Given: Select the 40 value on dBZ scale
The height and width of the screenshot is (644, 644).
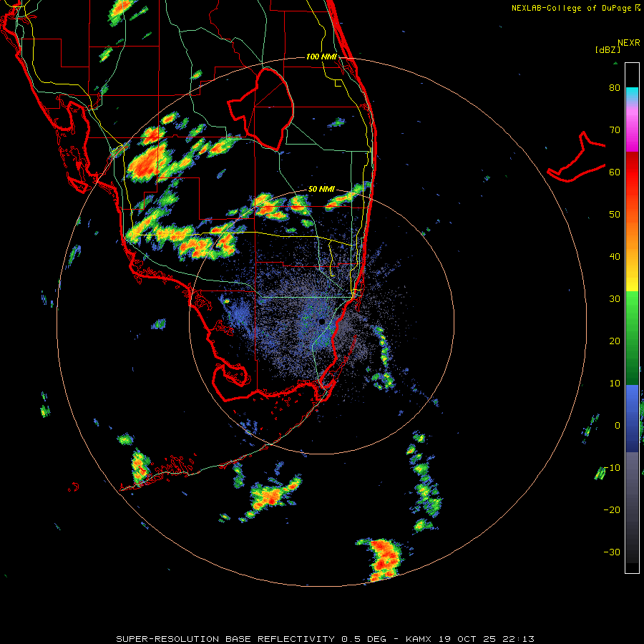Looking at the screenshot, I should [615, 257].
